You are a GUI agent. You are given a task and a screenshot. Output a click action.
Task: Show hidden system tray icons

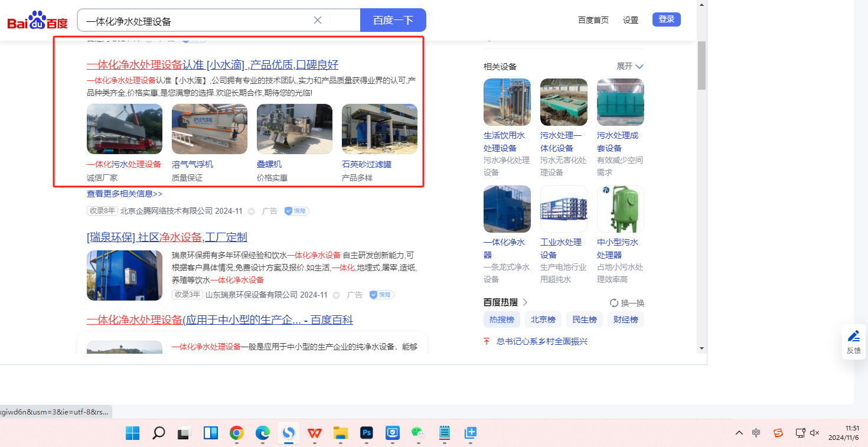point(739,433)
